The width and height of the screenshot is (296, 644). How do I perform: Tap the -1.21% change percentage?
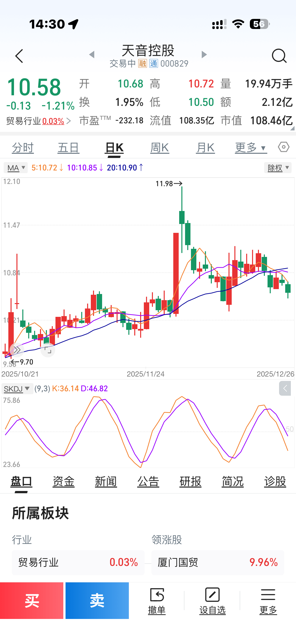(58, 106)
